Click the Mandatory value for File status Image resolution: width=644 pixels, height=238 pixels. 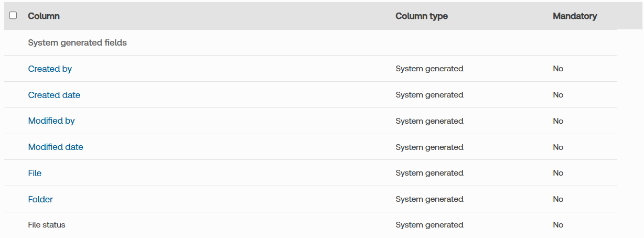(557, 225)
